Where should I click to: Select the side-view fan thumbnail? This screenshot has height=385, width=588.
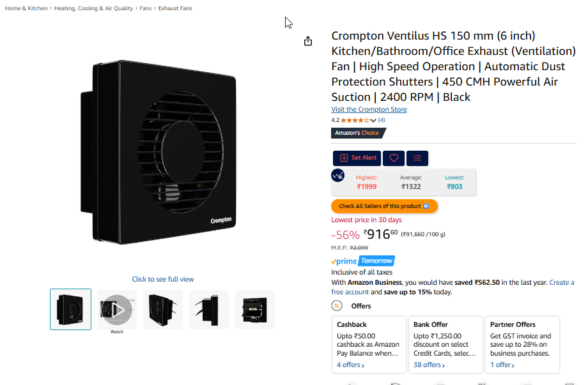coord(208,310)
